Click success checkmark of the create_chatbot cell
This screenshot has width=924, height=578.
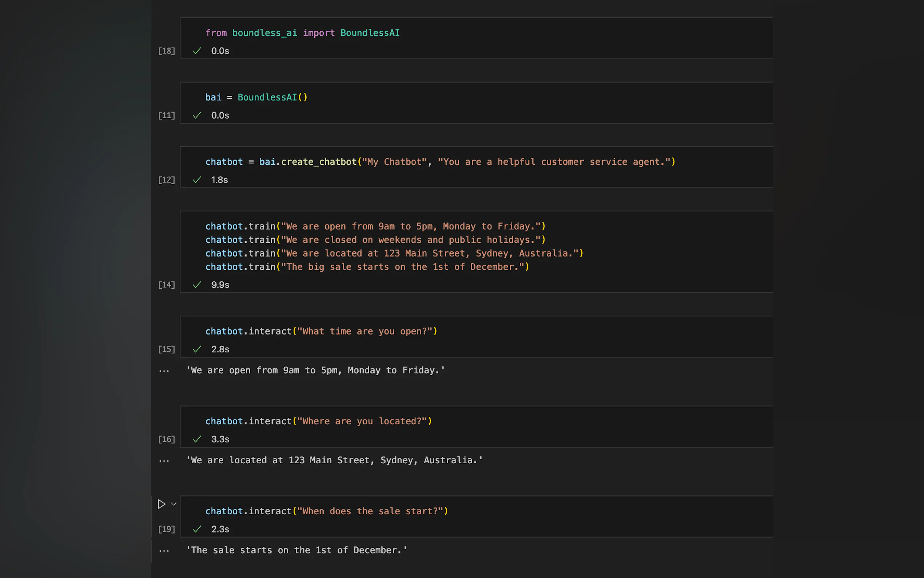[197, 180]
